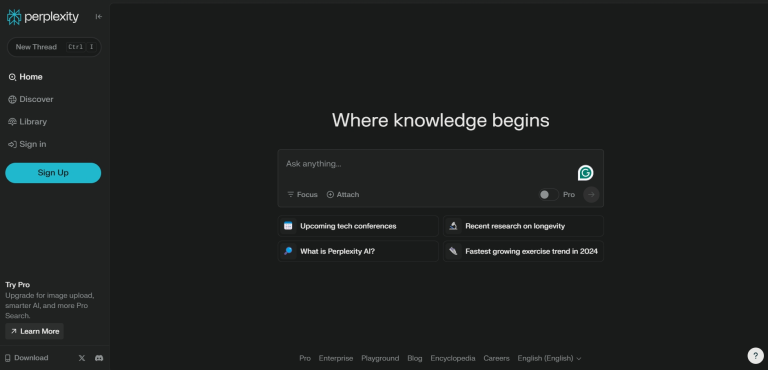The width and height of the screenshot is (768, 370).
Task: Click the Download link in the sidebar footer
Action: tap(26, 358)
